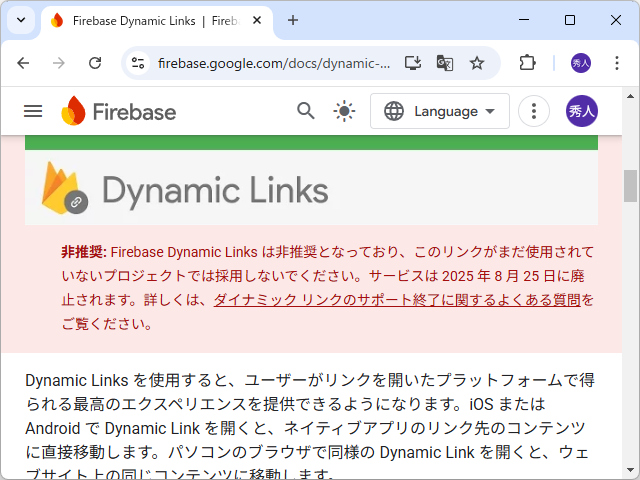Toggle the light/dark theme sun icon
This screenshot has height=480, width=640.
(344, 111)
